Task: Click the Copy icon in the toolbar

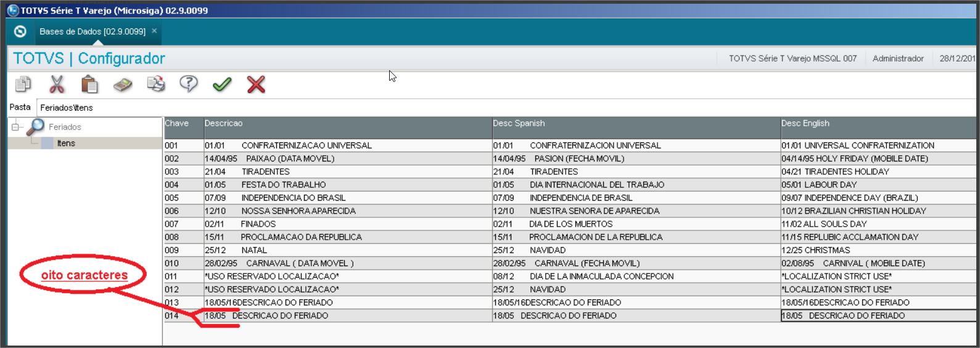Action: coord(23,84)
